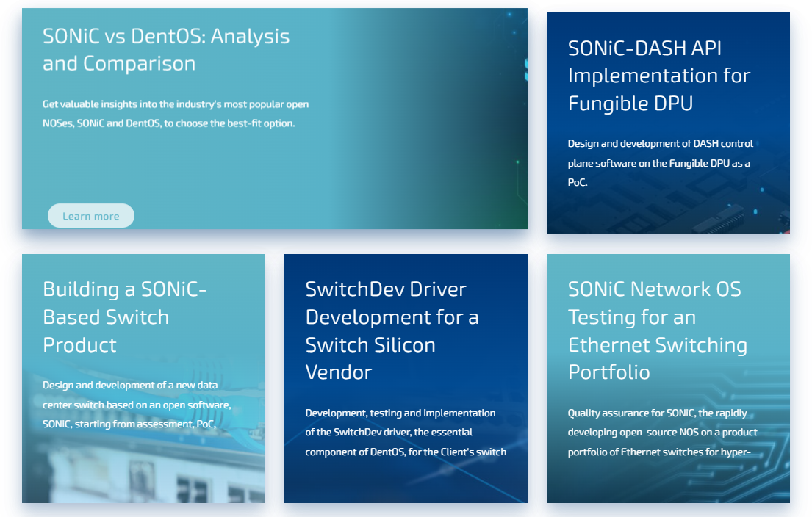
Task: Click text 'Get valuable insights into the industry's most popular open'
Action: 176,104
